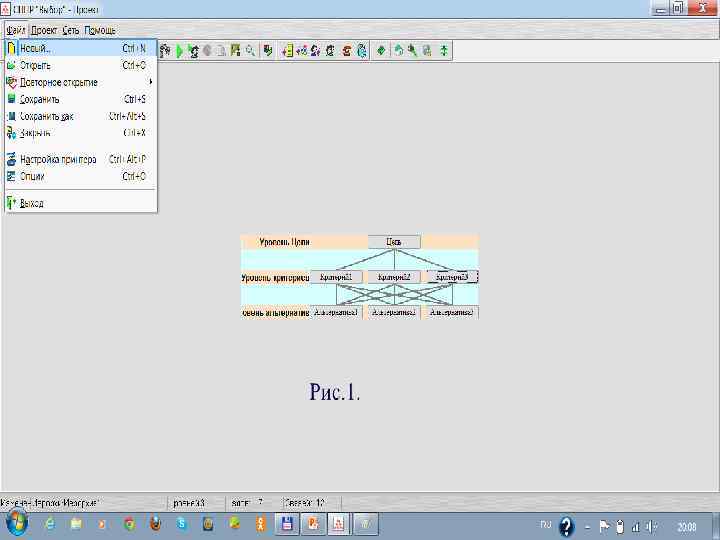Open the Odnoklassniki orange taskbar icon

click(261, 524)
